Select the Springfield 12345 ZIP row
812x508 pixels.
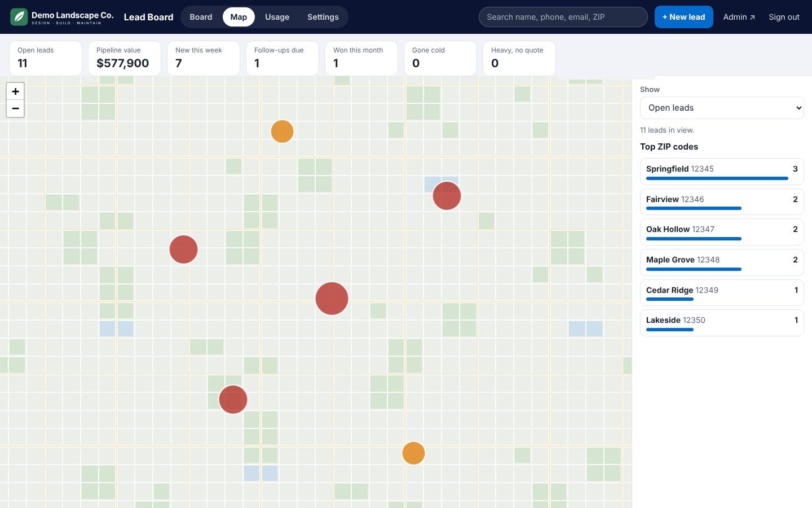click(x=722, y=171)
